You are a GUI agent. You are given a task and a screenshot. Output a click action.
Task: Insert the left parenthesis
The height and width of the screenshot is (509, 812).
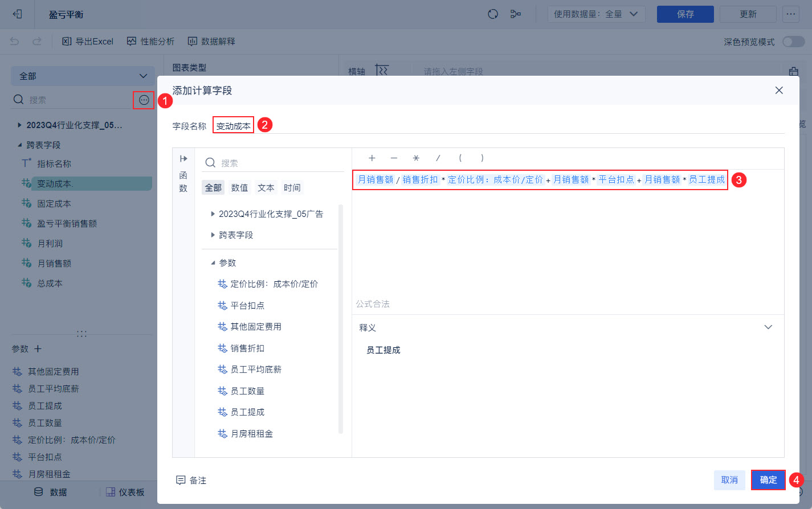[460, 158]
